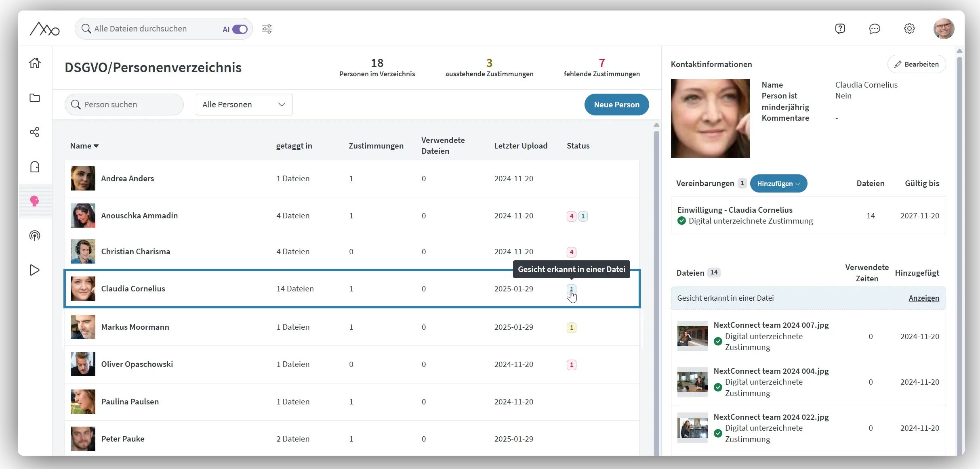Select the Markus Moormann row name
The image size is (980, 469).
(135, 327)
